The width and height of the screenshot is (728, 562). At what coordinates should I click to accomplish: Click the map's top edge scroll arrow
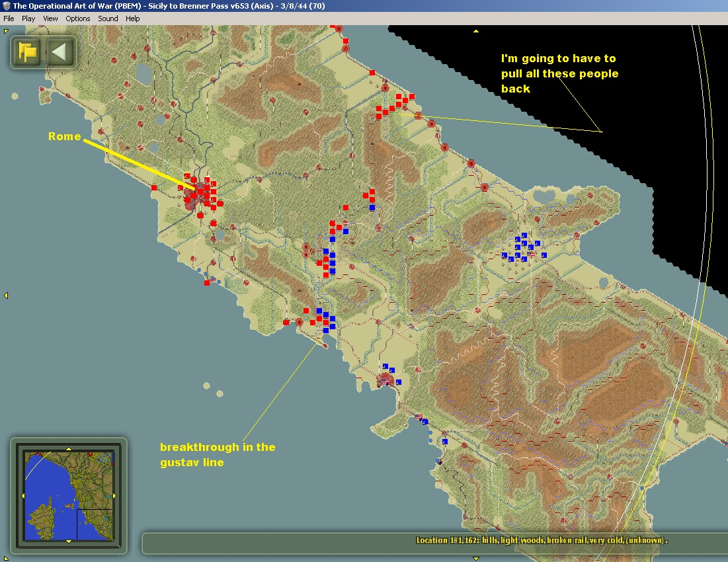coord(476,31)
